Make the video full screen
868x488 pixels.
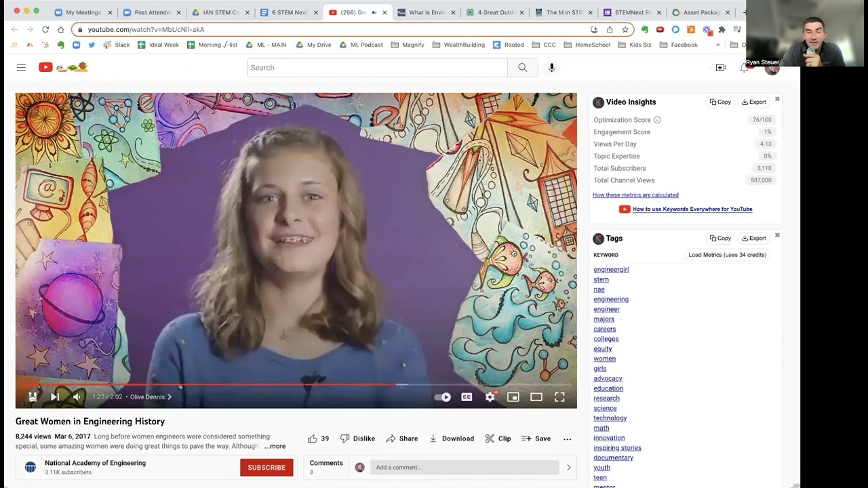[x=559, y=397]
